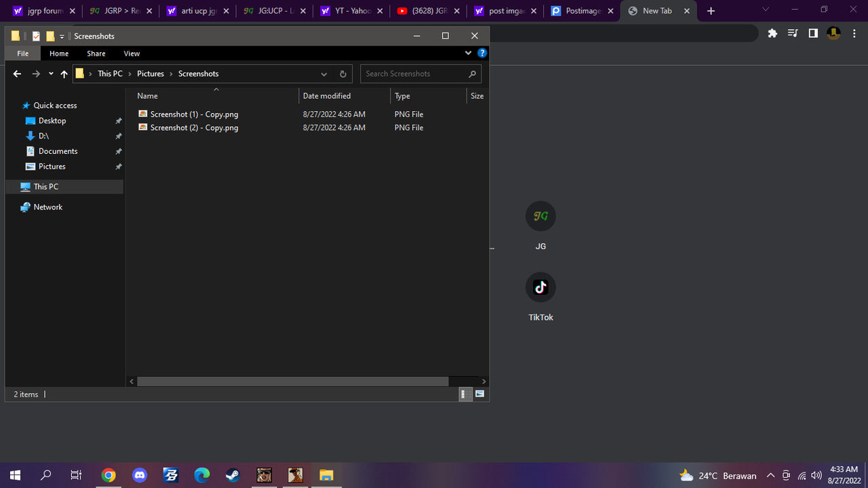Open Chrome Extensions puzzle icon
The height and width of the screenshot is (488, 868).
point(772,33)
